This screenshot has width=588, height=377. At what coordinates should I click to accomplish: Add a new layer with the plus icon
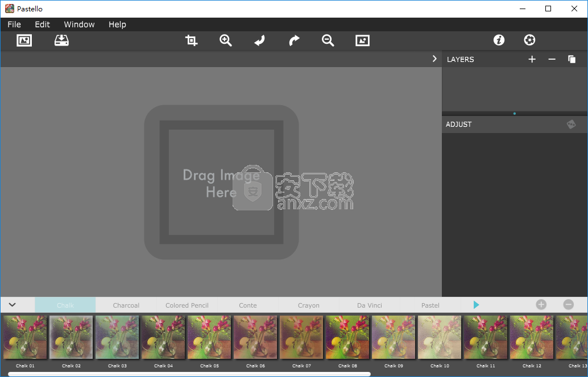point(532,59)
